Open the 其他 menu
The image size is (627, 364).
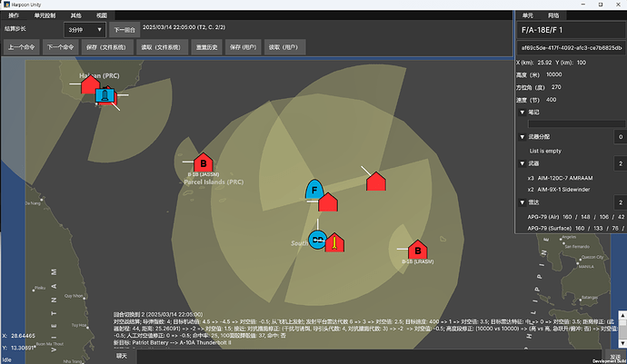(x=76, y=15)
